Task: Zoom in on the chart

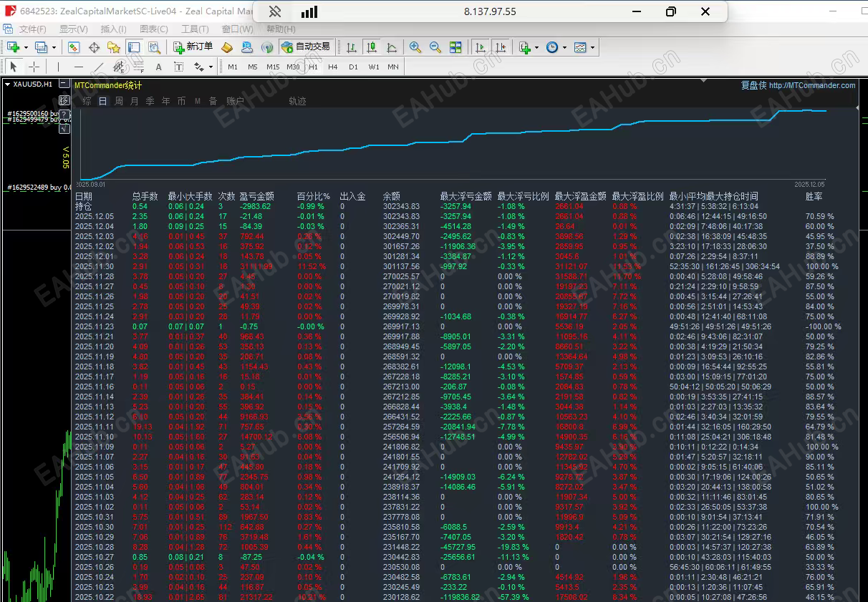Action: click(415, 47)
